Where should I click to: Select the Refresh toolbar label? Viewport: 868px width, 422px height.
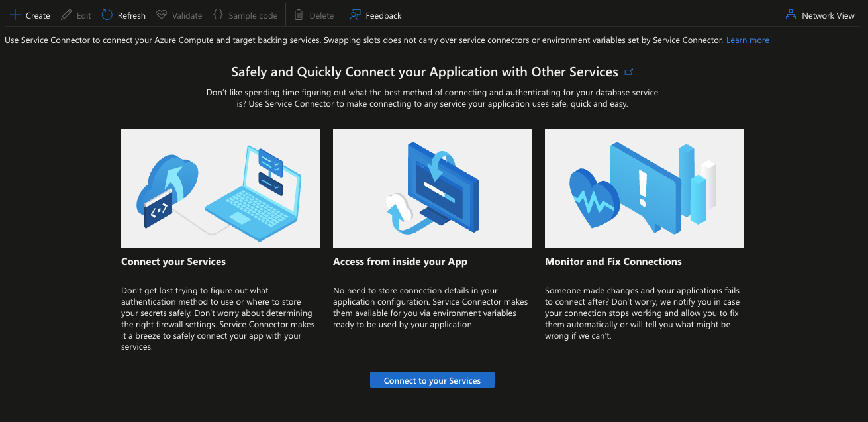click(132, 16)
